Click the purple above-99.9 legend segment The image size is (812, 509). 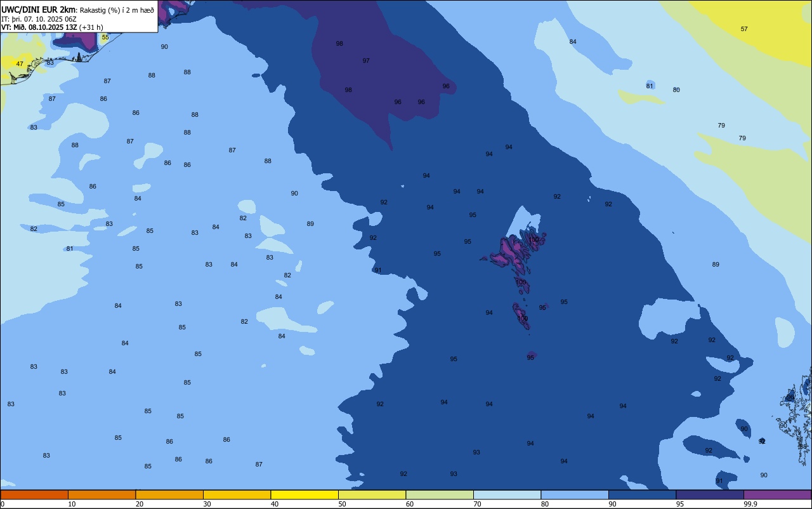coord(777,494)
